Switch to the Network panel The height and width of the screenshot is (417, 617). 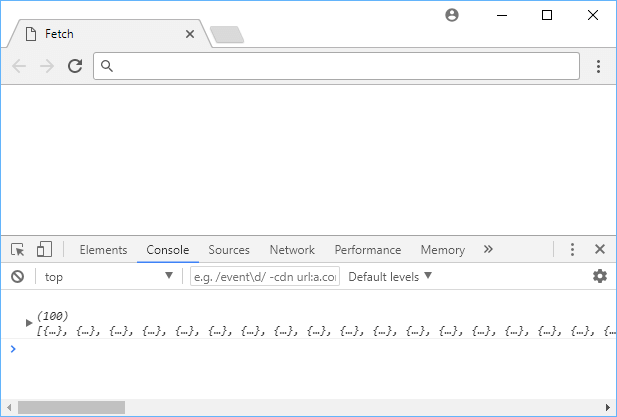[292, 250]
